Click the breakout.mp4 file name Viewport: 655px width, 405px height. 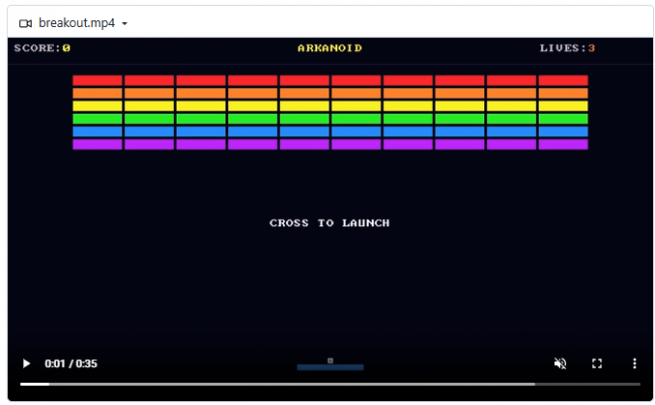coord(76,23)
